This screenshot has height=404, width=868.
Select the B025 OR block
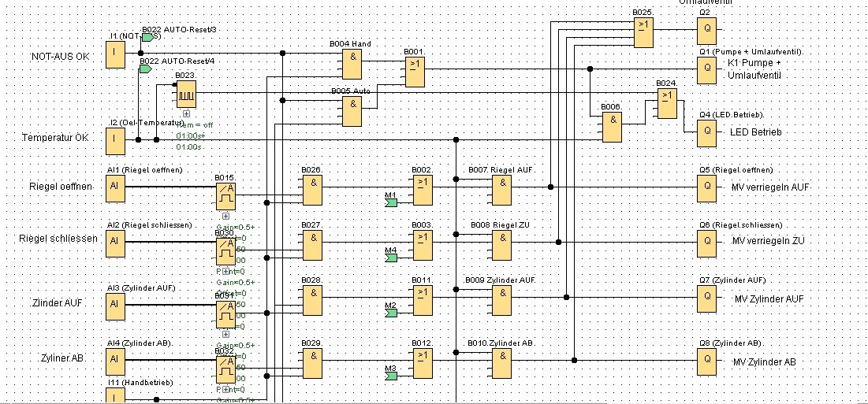point(644,32)
